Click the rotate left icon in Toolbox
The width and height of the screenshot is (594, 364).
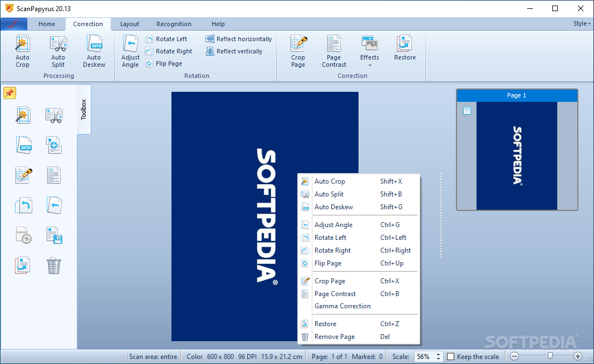pyautogui.click(x=23, y=205)
